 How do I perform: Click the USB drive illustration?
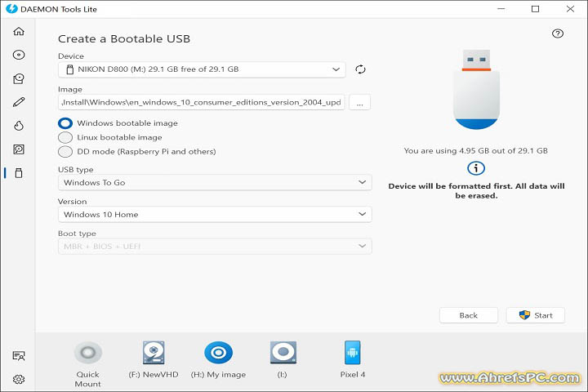click(476, 89)
